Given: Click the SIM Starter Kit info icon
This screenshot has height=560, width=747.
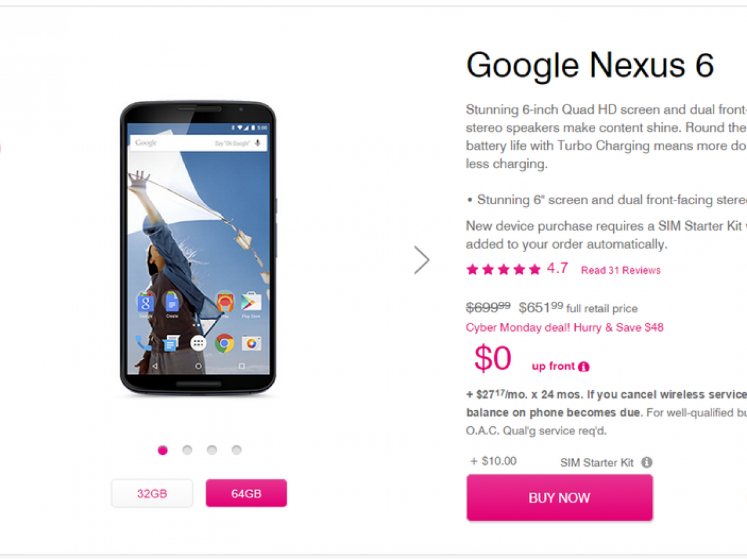Looking at the screenshot, I should [647, 462].
